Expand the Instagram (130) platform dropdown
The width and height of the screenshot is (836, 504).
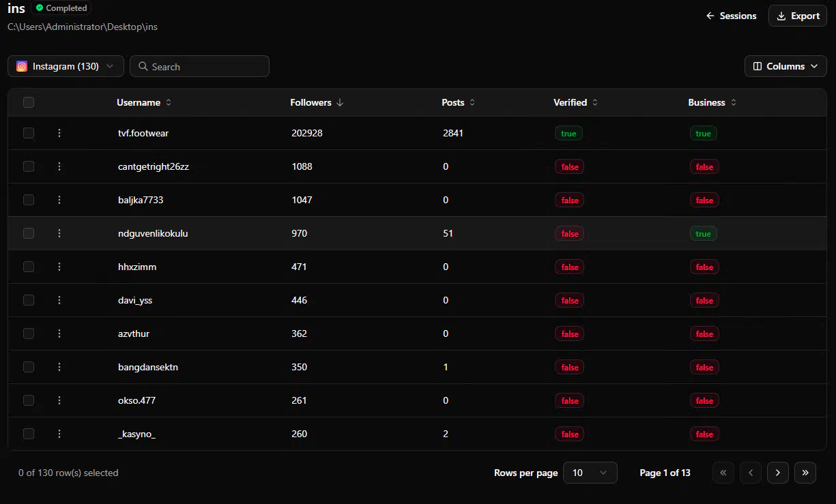coord(66,66)
